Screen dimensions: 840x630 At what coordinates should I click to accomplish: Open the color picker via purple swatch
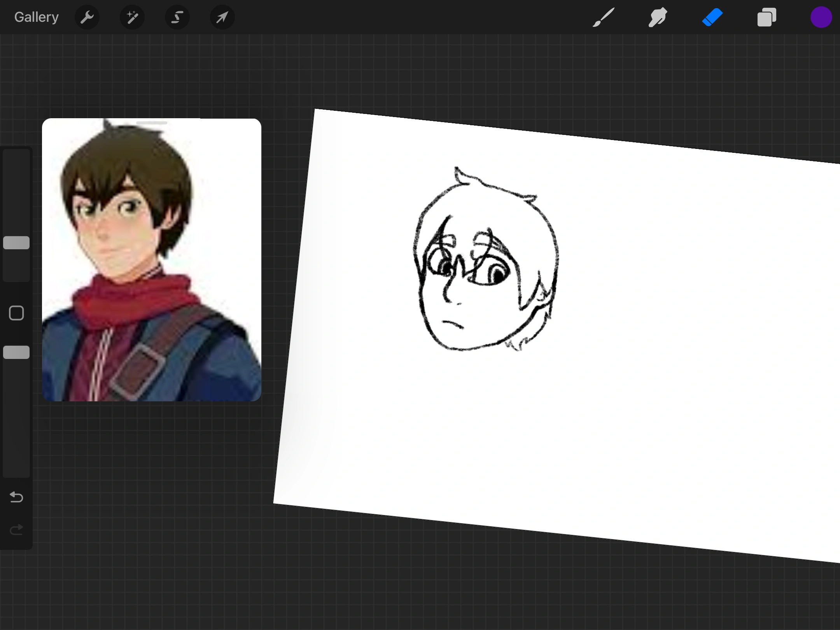click(821, 17)
